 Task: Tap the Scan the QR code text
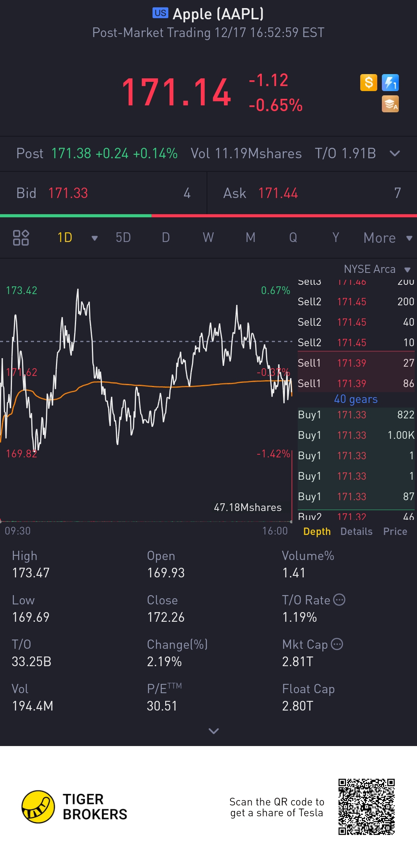[x=276, y=807]
